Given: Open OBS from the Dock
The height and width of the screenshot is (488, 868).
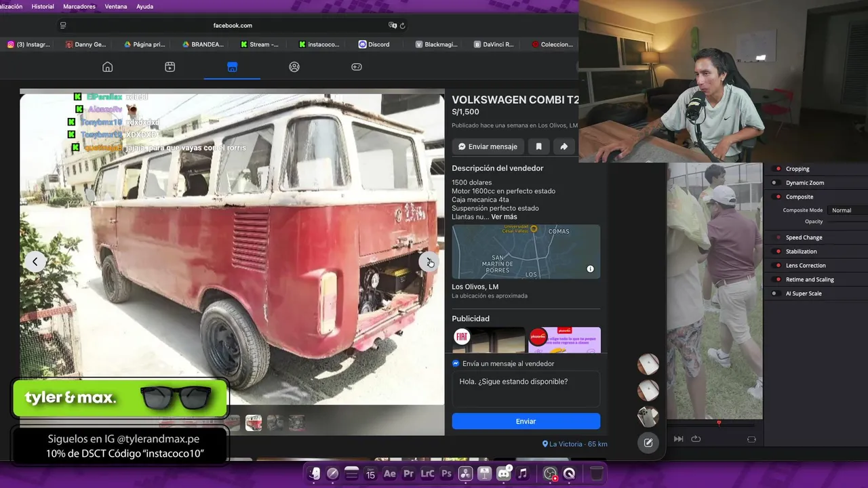Looking at the screenshot, I should (x=550, y=474).
